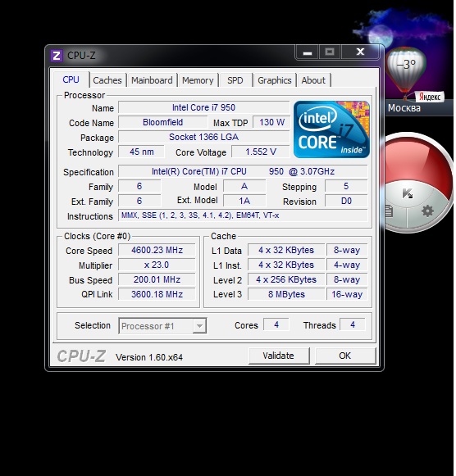The image size is (456, 476).
Task: Click the Revision value D0
Action: coord(346,201)
